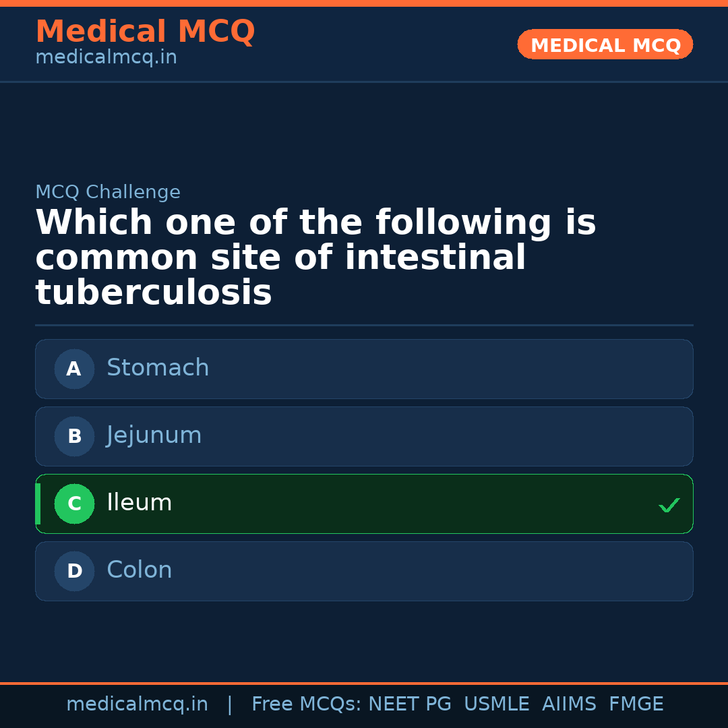
Task: Collapse the MCQ Challenge question section
Action: [x=108, y=192]
